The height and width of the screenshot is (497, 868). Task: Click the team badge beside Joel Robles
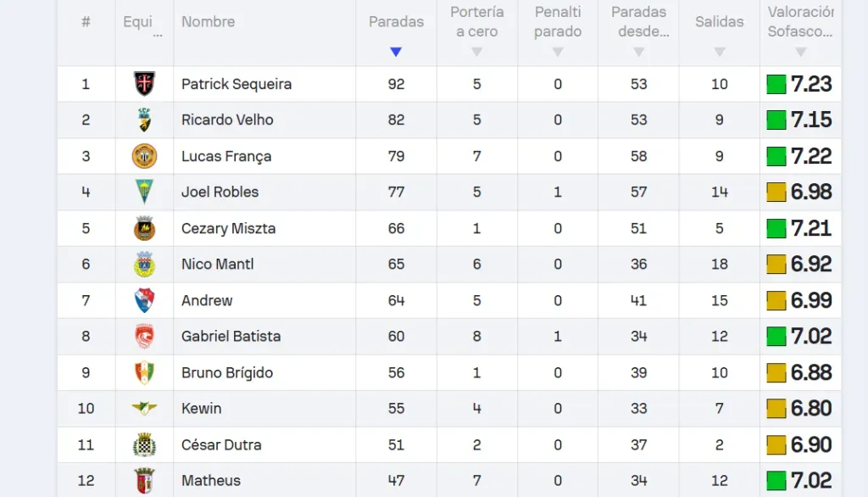point(144,192)
